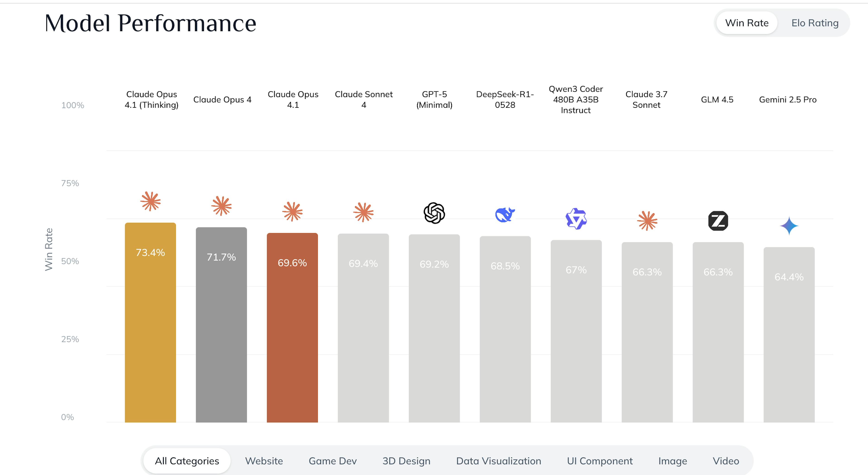Open the Video category filter

pos(725,461)
